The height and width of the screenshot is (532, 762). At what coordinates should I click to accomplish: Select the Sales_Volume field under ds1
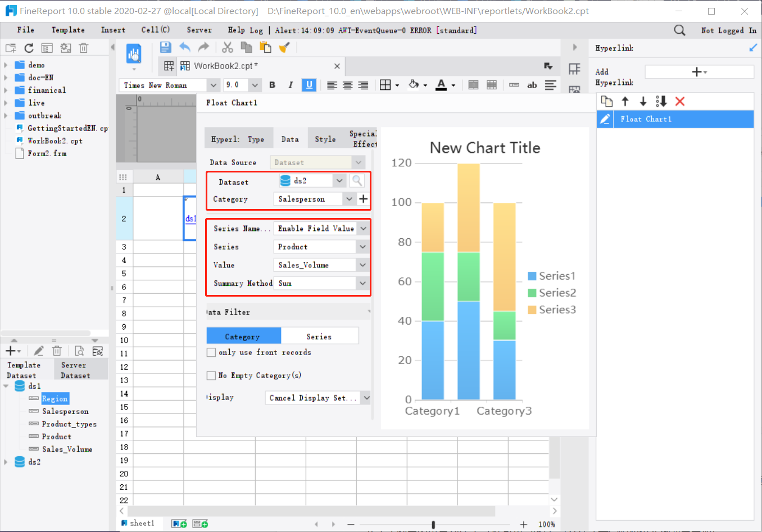[67, 449]
